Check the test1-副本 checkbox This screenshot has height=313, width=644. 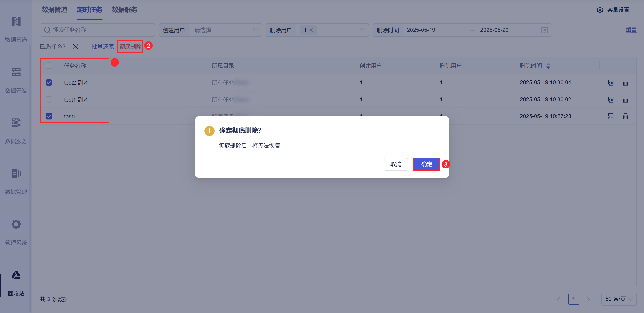pyautogui.click(x=49, y=99)
